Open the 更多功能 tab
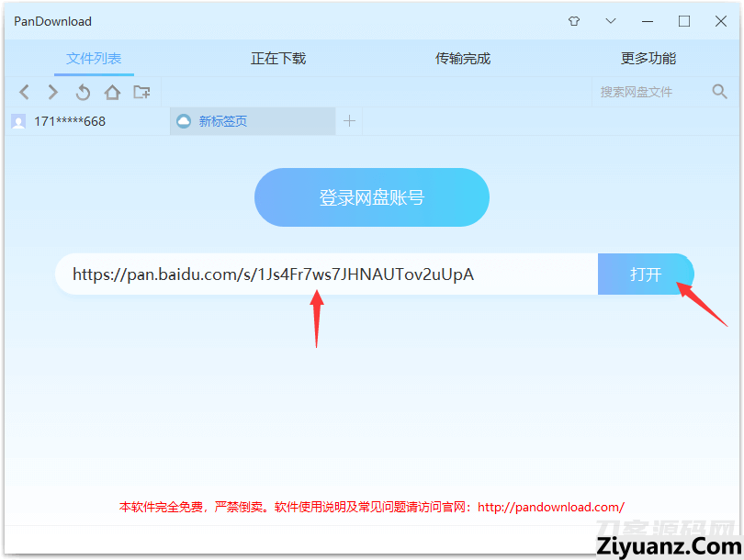 (x=648, y=59)
